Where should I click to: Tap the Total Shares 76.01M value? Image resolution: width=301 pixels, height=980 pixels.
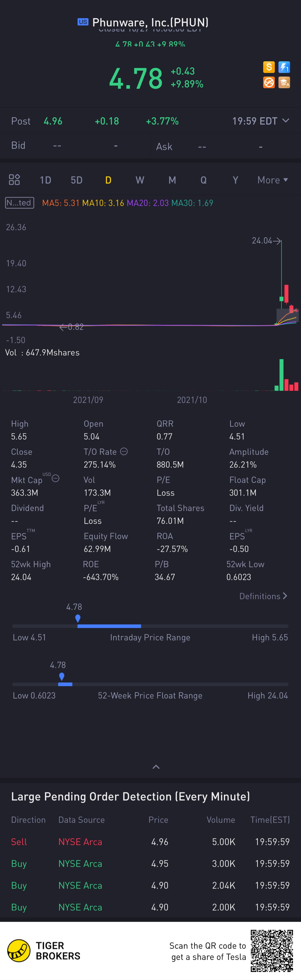(x=170, y=521)
